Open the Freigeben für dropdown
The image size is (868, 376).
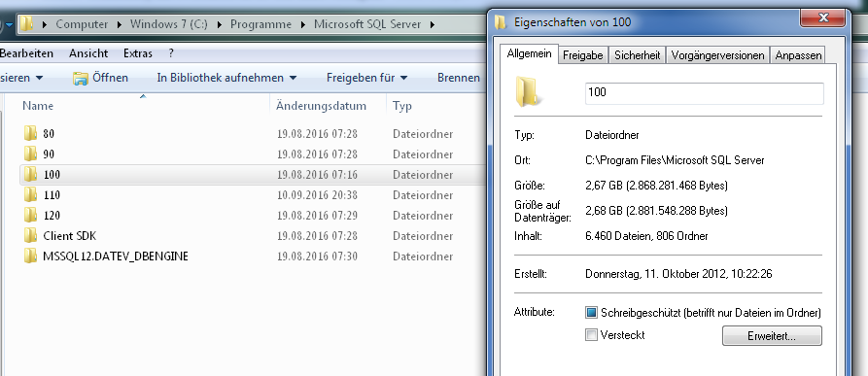click(367, 78)
